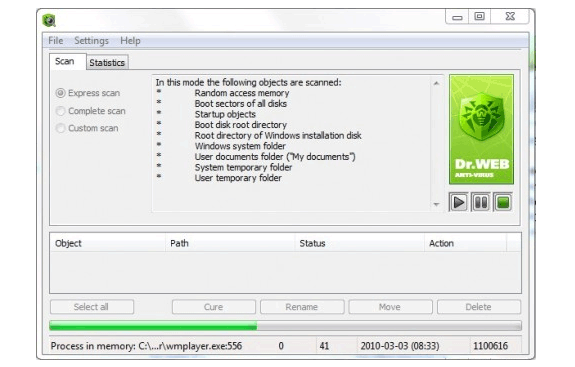Click status bar date '2010-03-03 (08:33)'

tap(400, 346)
